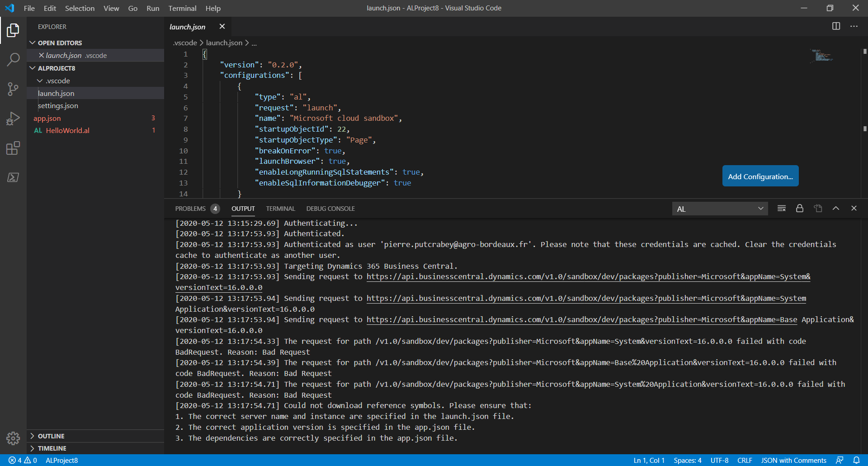Open the System Application package request link
This screenshot has height=466, width=868.
(x=586, y=298)
